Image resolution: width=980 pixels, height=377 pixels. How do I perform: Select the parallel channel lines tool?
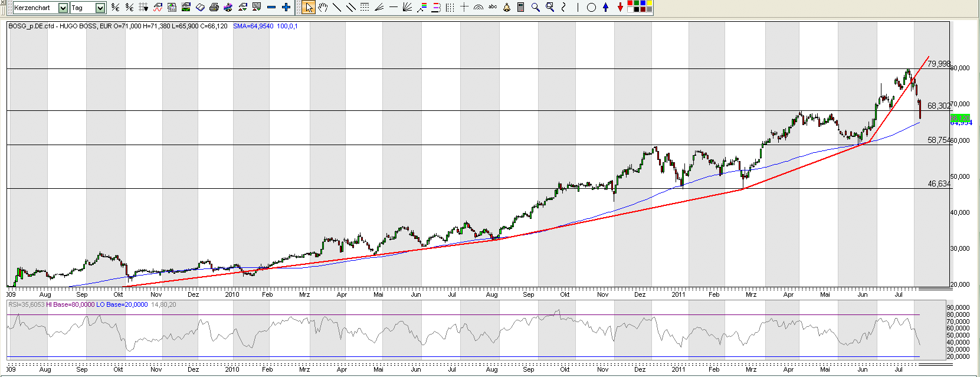coord(351,7)
